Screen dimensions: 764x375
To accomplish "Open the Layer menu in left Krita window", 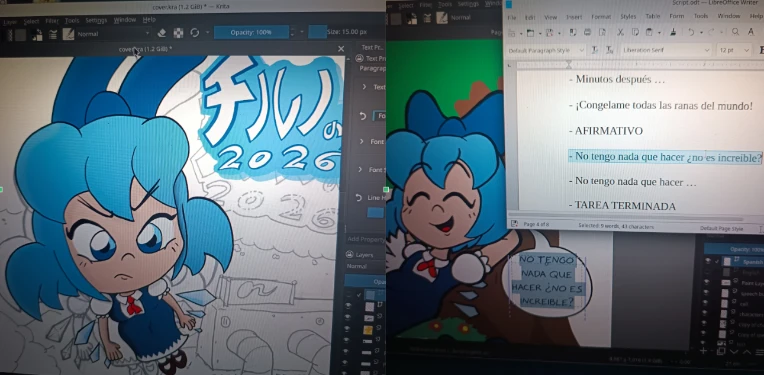I will coord(10,21).
